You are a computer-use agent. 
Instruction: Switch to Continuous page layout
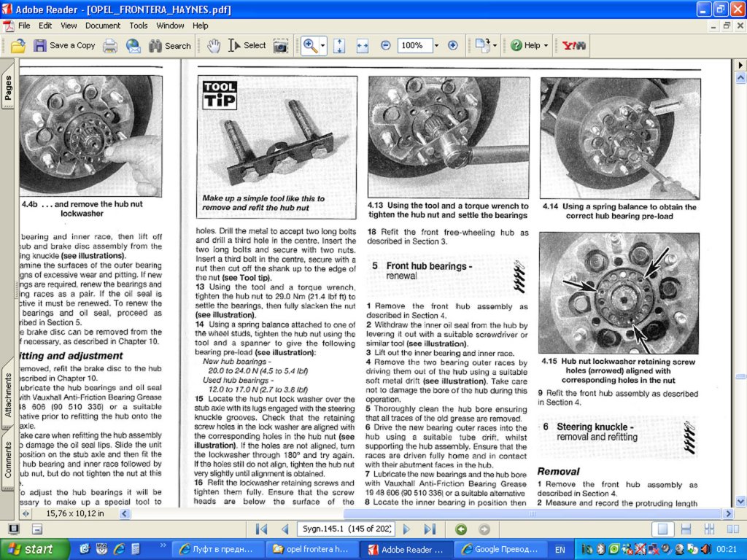[686, 529]
